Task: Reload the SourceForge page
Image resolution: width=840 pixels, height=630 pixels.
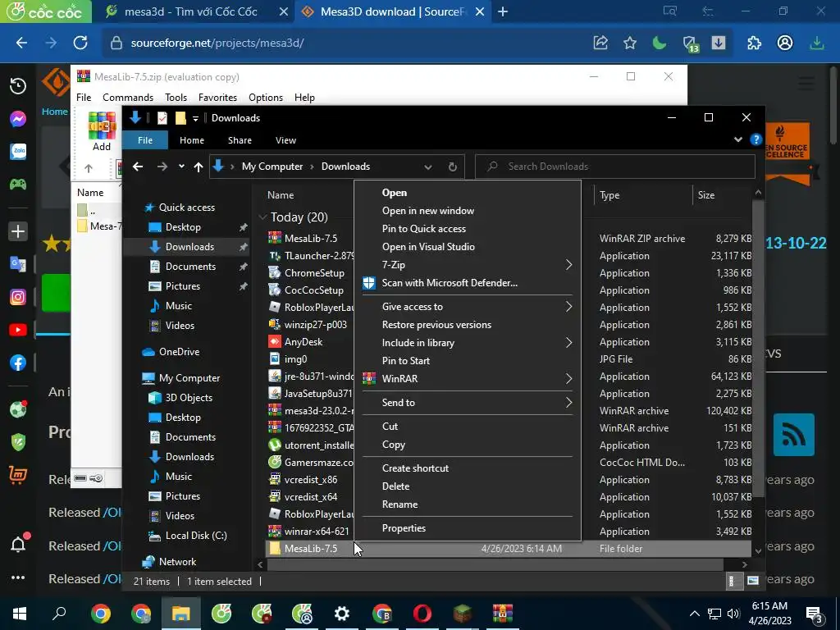Action: click(80, 43)
